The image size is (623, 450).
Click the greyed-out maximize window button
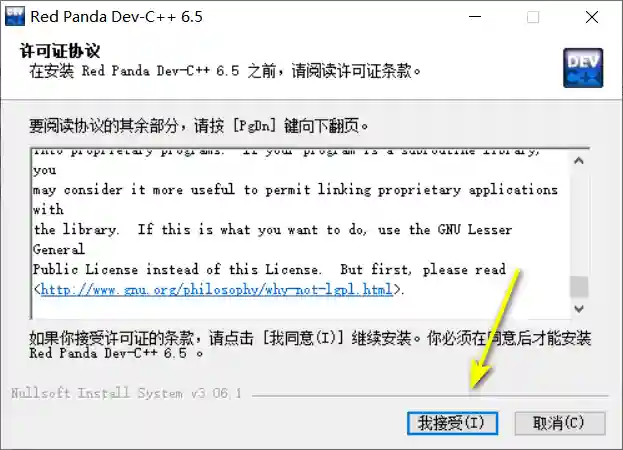click(x=533, y=17)
